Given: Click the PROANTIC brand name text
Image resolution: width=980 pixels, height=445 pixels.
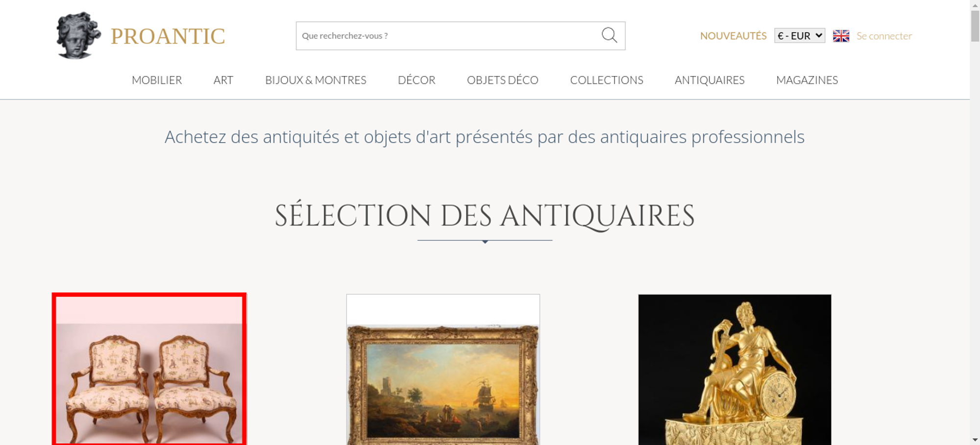Looking at the screenshot, I should coord(168,36).
